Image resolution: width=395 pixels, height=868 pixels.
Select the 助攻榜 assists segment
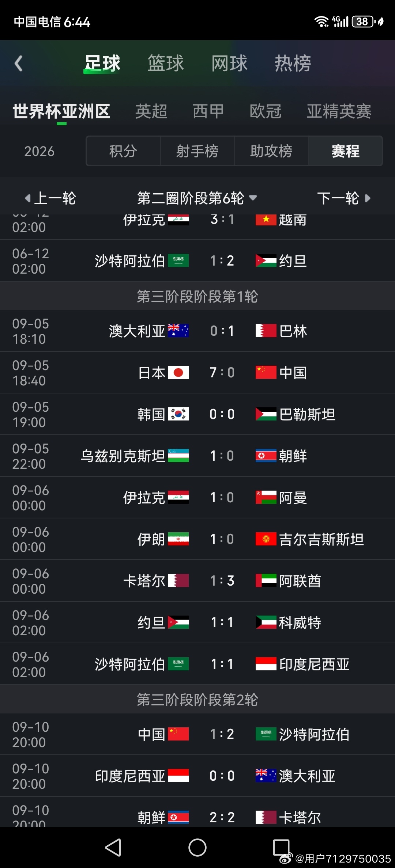pyautogui.click(x=271, y=151)
